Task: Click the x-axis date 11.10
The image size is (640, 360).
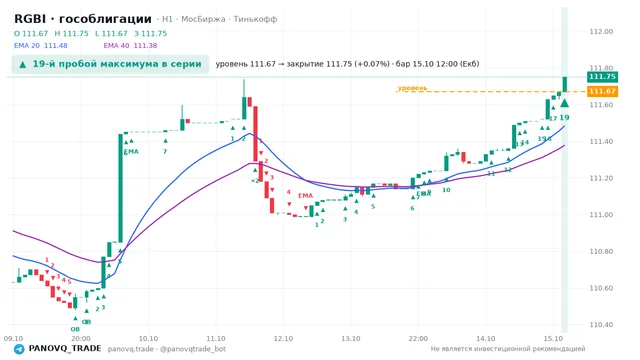Action: pyautogui.click(x=216, y=339)
